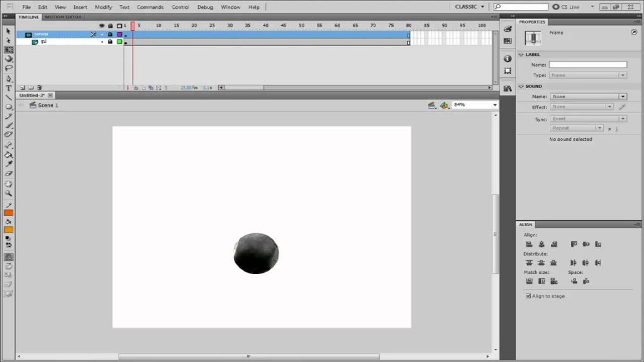Open the Window menu
644x362 pixels.
[x=231, y=7]
